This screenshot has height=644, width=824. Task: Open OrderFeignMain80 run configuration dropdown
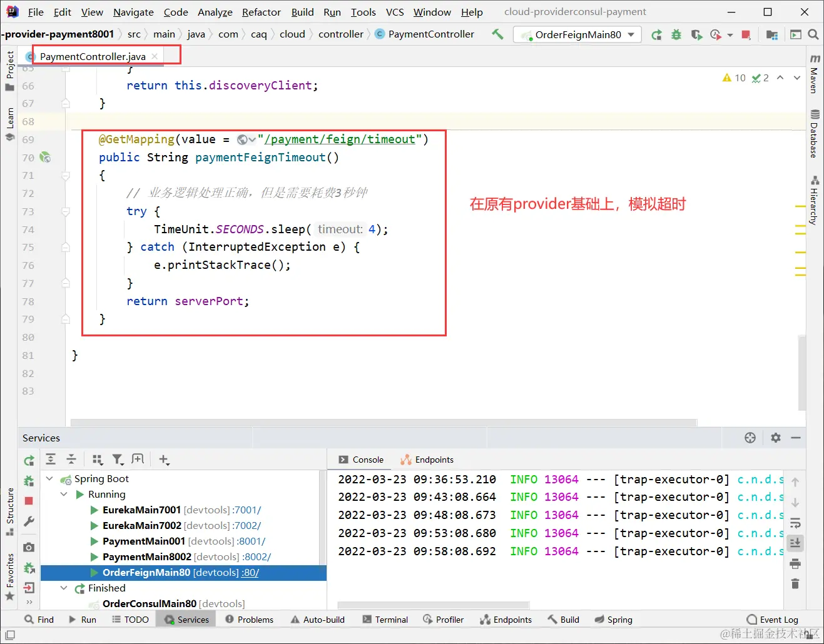click(577, 35)
